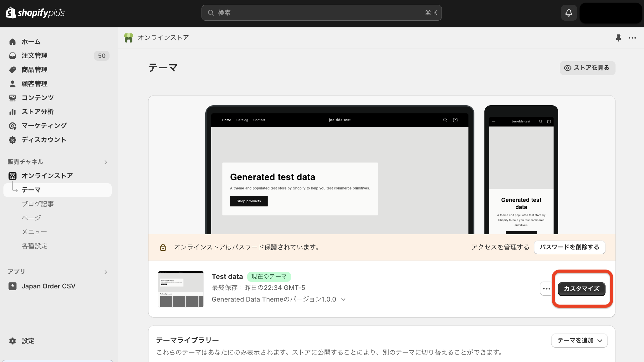Click the オンラインストア storefront icon in sidebar
The width and height of the screenshot is (644, 362).
click(x=13, y=176)
